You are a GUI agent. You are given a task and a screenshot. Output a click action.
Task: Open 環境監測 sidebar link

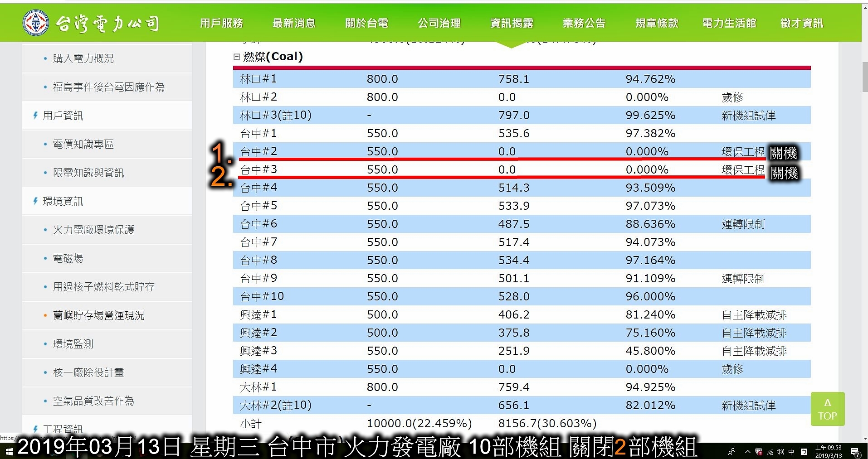tap(73, 344)
